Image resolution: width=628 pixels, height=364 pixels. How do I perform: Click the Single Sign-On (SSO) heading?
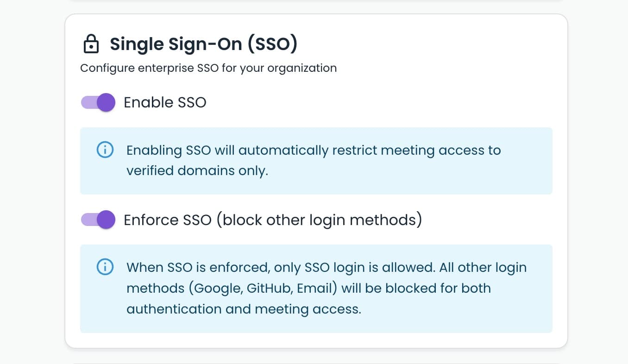204,44
